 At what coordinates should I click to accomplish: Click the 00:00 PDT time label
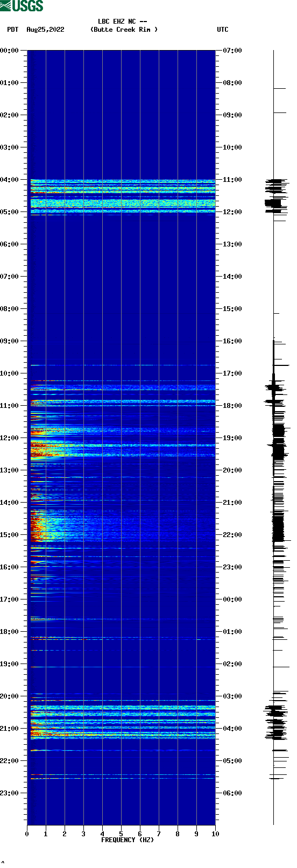(10, 51)
